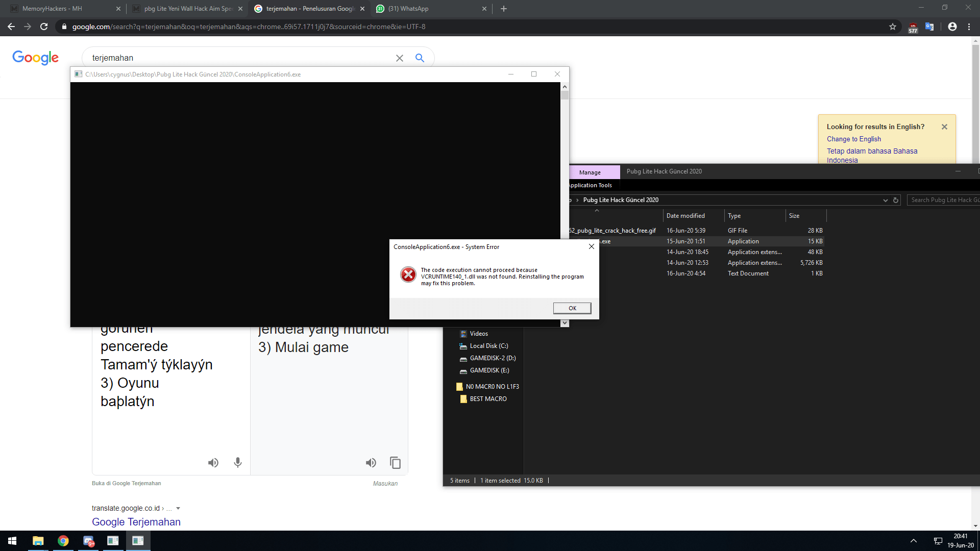Image resolution: width=980 pixels, height=551 pixels.
Task: Click the red error icon in the dialog
Action: pyautogui.click(x=408, y=274)
